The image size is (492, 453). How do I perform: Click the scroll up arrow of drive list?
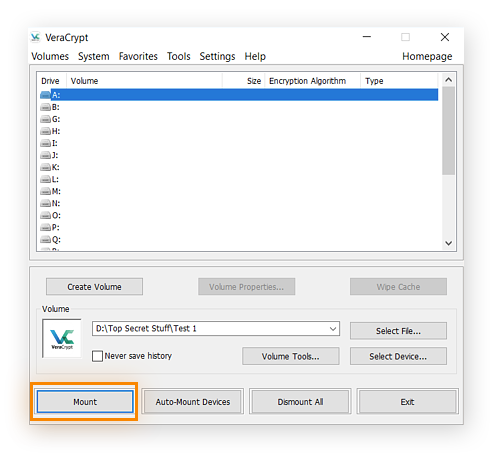point(448,80)
